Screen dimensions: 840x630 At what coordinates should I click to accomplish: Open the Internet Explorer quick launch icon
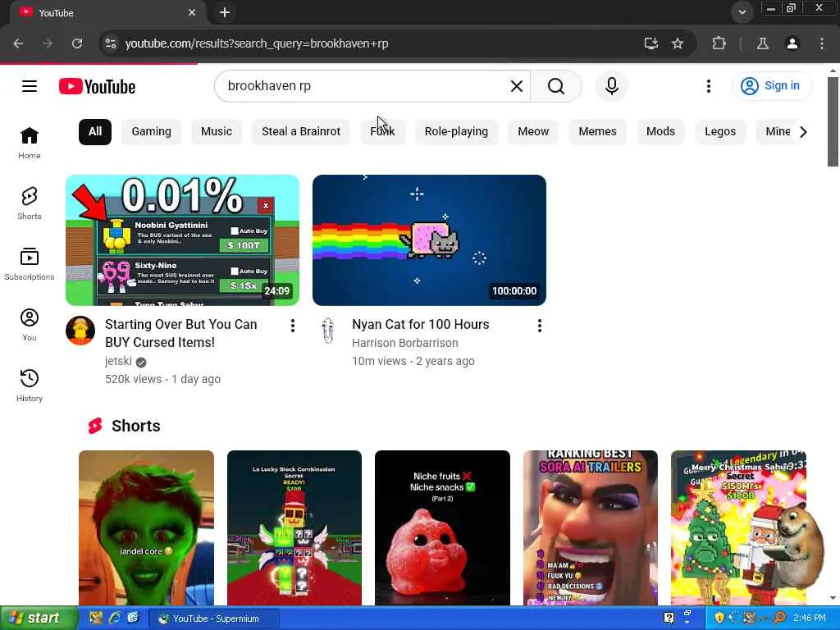pyautogui.click(x=114, y=619)
